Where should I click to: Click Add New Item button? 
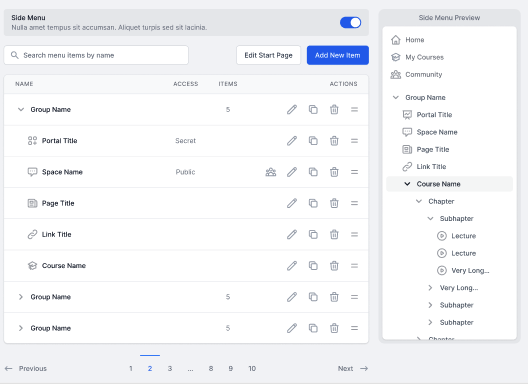point(338,55)
